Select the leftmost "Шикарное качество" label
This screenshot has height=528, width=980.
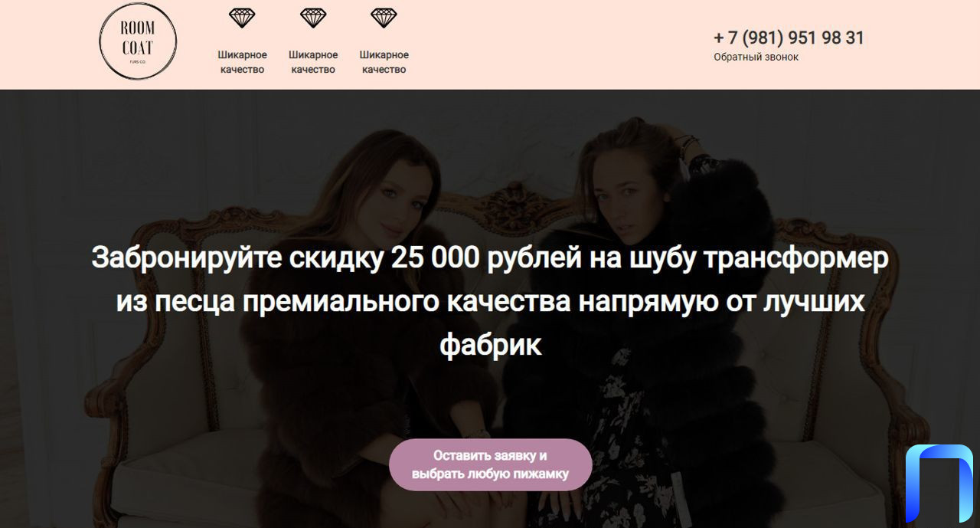[x=242, y=62]
